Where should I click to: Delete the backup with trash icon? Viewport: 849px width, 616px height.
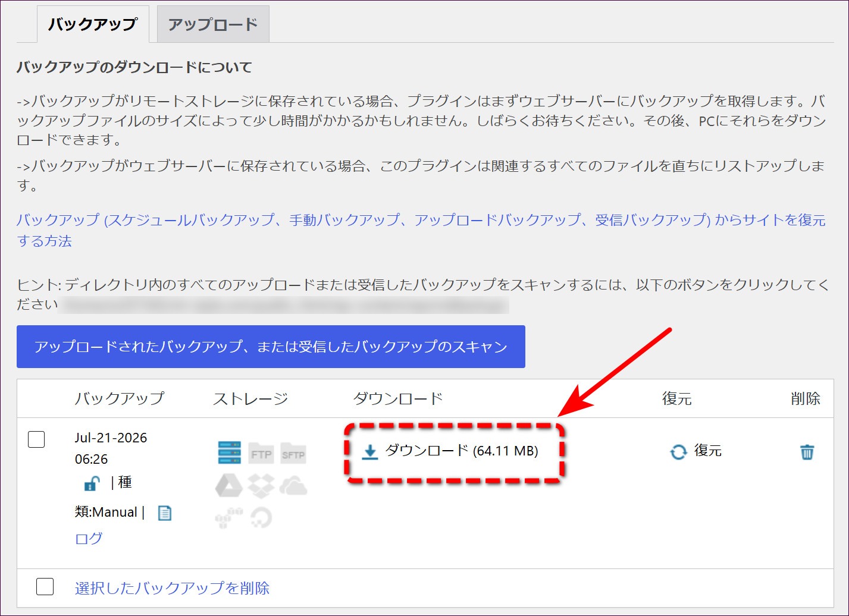pos(807,452)
